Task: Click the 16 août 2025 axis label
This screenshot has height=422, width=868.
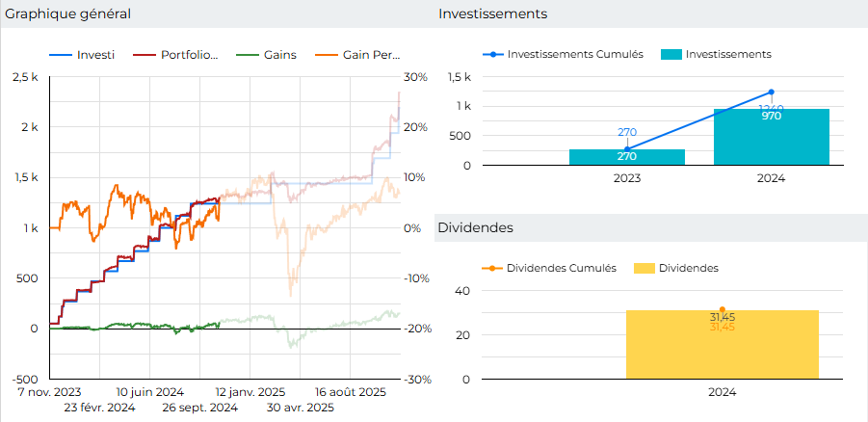Action: click(x=350, y=392)
